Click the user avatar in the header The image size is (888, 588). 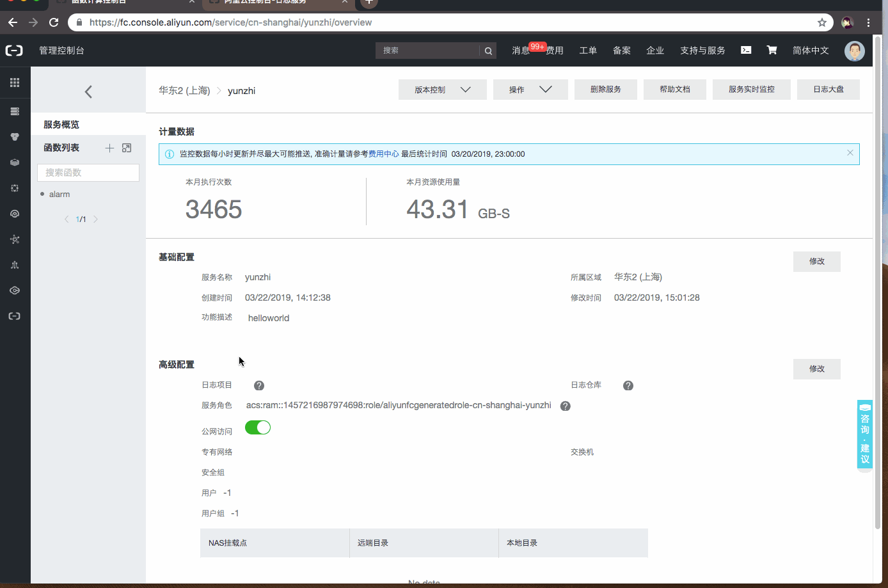(x=855, y=51)
